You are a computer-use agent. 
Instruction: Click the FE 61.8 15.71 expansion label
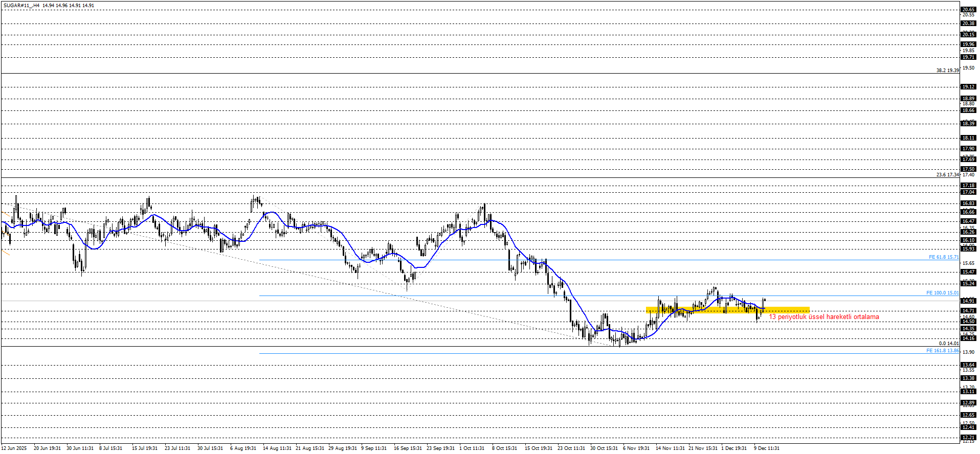click(x=943, y=257)
